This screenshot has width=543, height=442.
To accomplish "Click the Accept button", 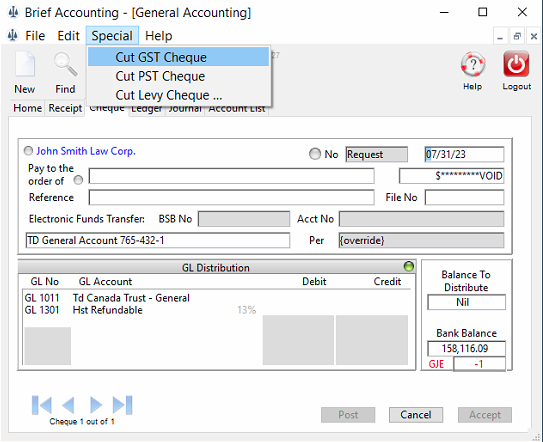I will tap(485, 415).
